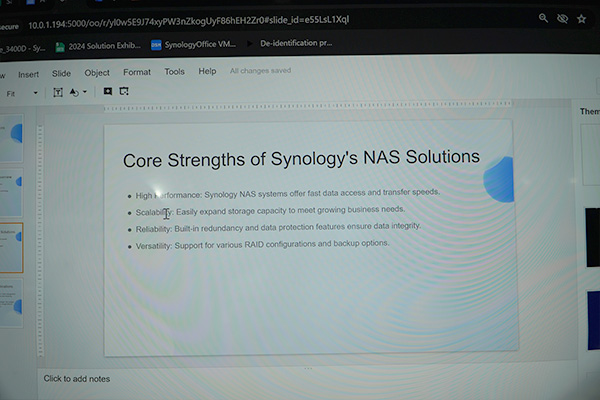Click the Scalability bullet text

point(270,211)
